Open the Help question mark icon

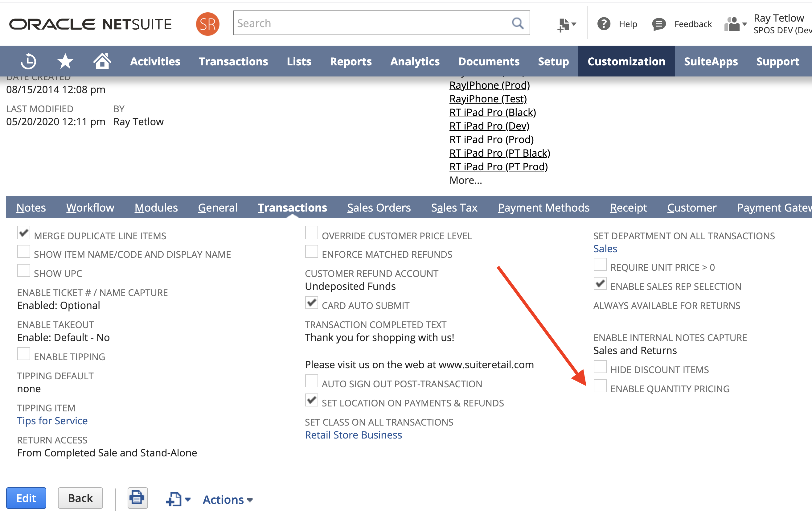click(x=604, y=24)
